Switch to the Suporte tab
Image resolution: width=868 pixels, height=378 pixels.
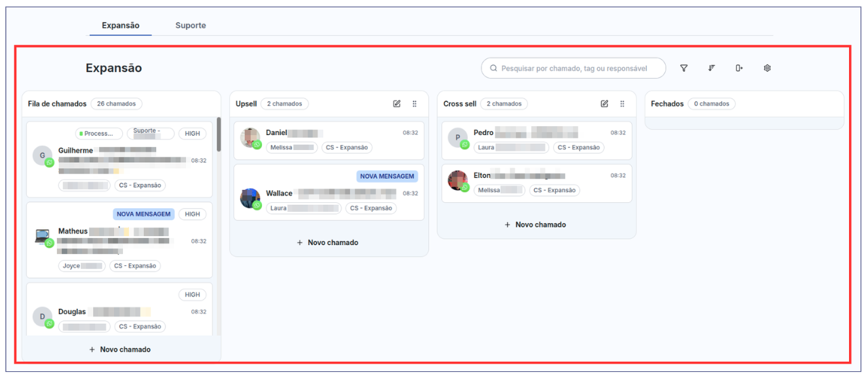pos(191,26)
